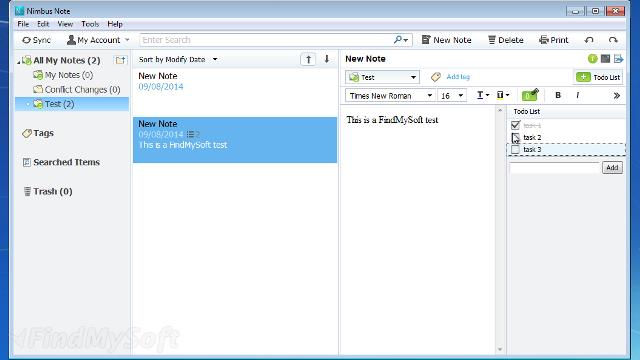Open the My Notes (0) folder
The image size is (640, 360).
point(69,75)
